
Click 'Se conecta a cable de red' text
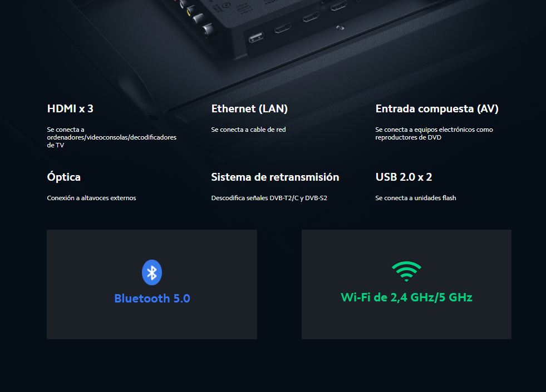pos(248,130)
